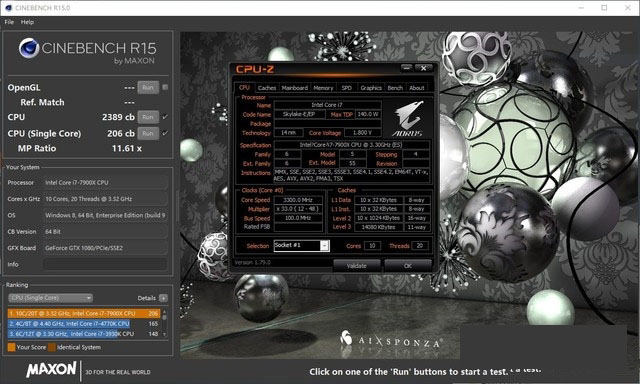Click OK in the CPU-Z window
This screenshot has height=384, width=640.
click(x=408, y=266)
